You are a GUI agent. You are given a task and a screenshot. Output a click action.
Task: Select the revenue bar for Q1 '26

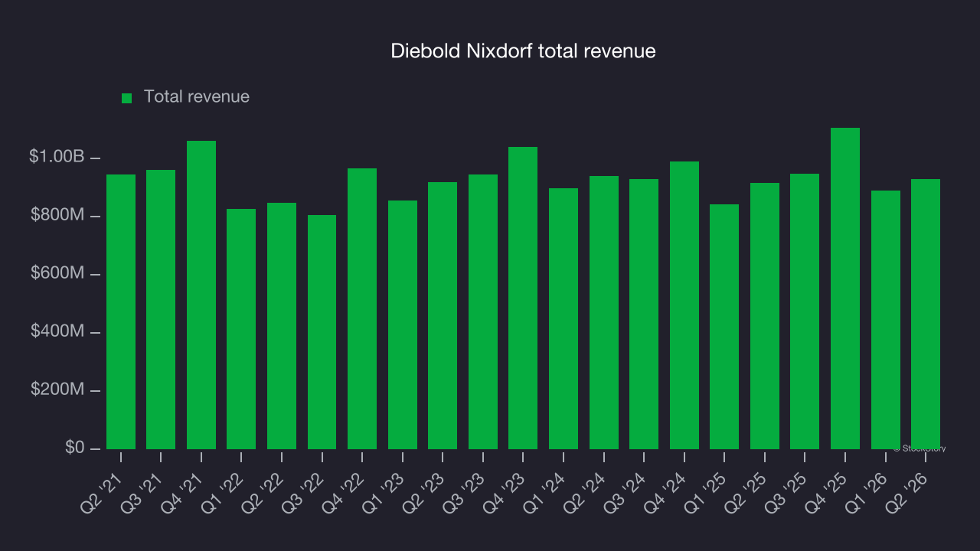886,320
